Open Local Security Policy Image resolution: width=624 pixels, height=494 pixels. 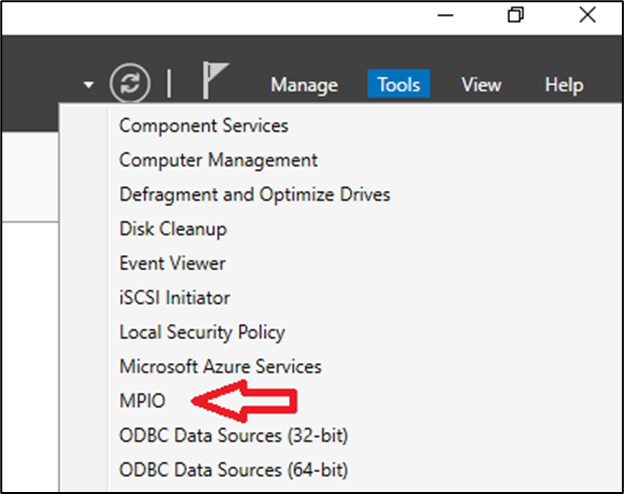[x=202, y=332]
